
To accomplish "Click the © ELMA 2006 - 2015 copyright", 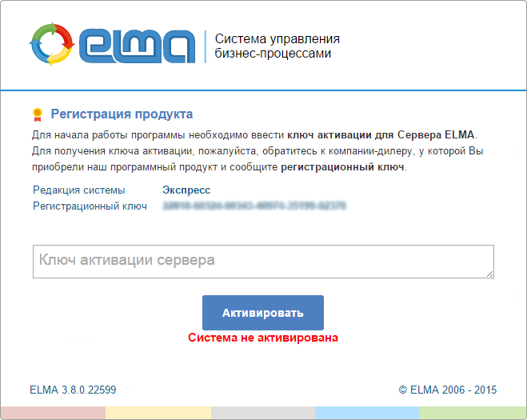I will tap(448, 390).
